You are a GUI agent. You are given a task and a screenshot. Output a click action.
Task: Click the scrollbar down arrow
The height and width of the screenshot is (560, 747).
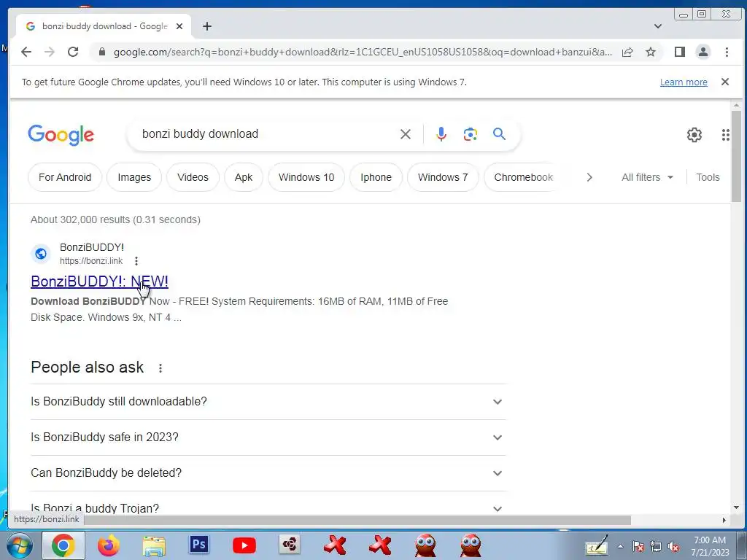click(737, 507)
